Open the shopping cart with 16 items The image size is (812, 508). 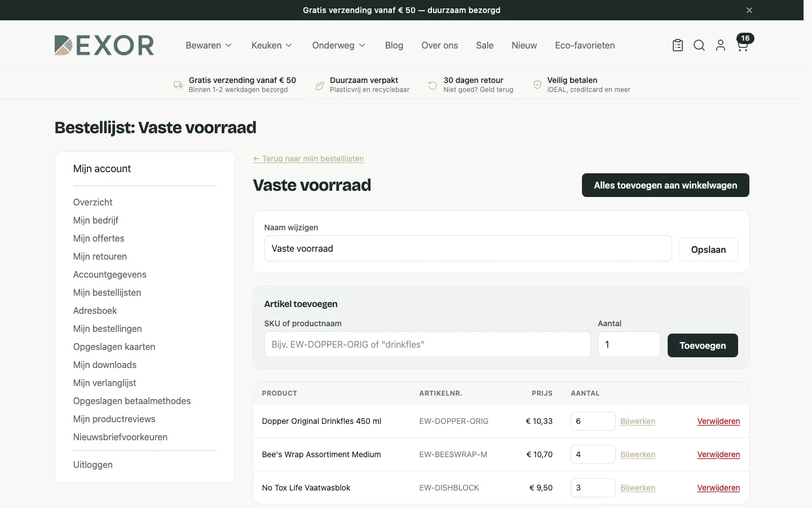[x=744, y=43]
